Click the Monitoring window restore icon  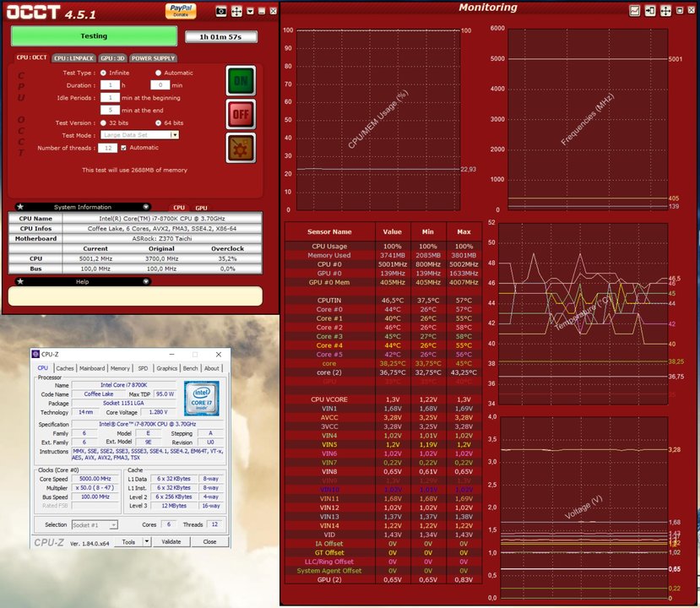pyautogui.click(x=680, y=10)
